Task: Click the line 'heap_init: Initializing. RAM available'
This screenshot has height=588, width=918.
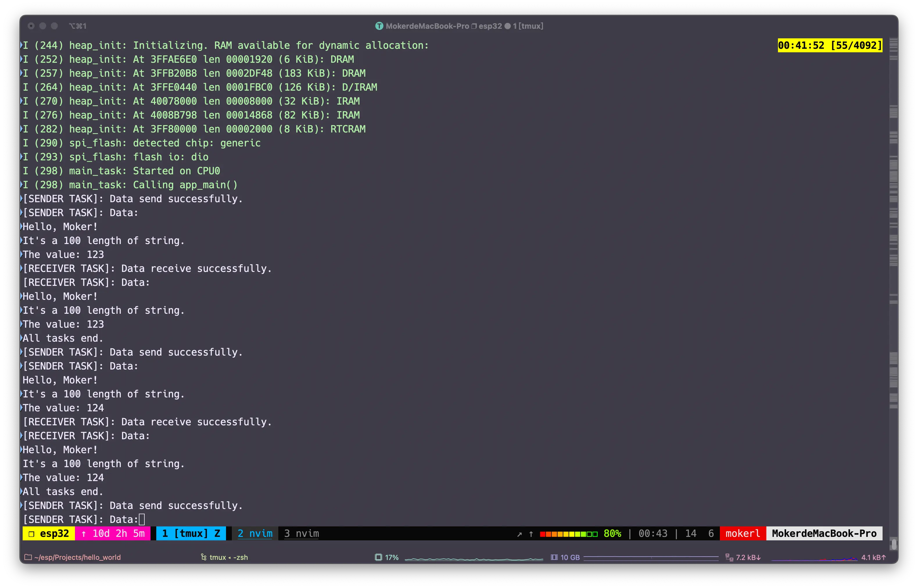Action: [226, 45]
